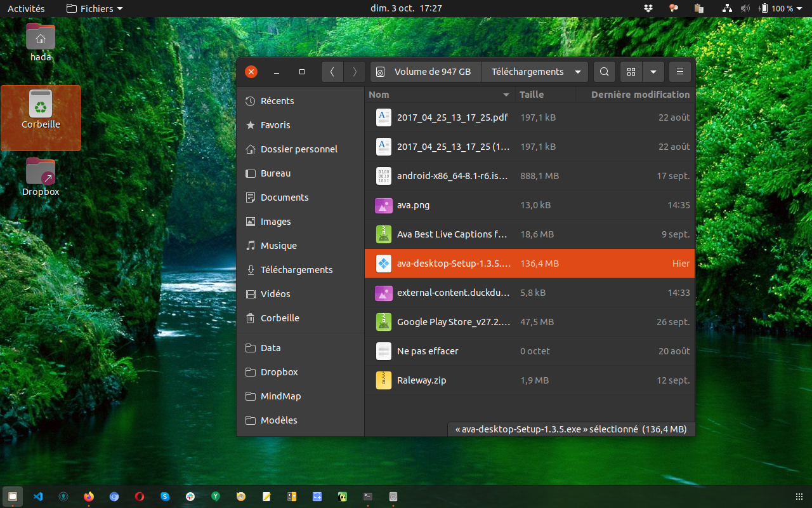Open the hamburger menu in Files
Image resolution: width=812 pixels, height=508 pixels.
[x=679, y=72]
